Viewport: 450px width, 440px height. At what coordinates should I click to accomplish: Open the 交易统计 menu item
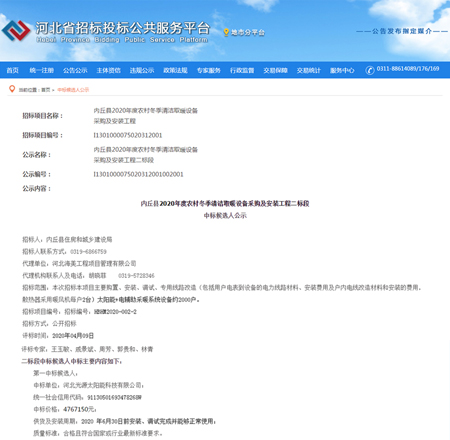(309, 70)
